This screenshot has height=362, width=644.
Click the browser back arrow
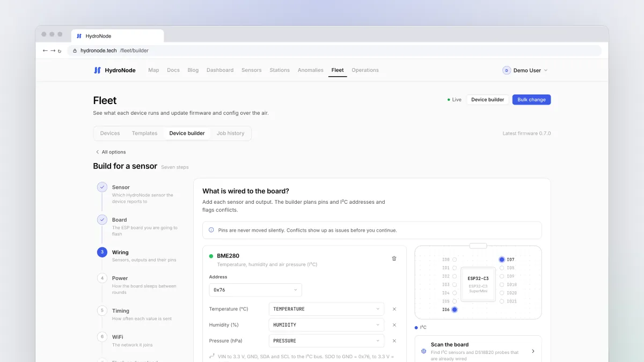pyautogui.click(x=45, y=50)
